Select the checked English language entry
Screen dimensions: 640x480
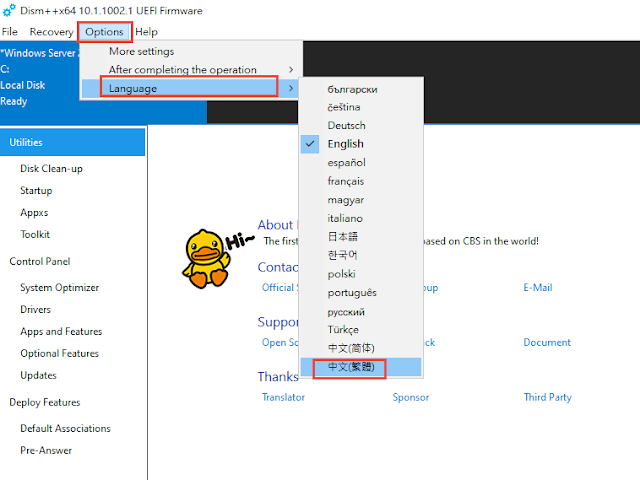click(x=361, y=144)
